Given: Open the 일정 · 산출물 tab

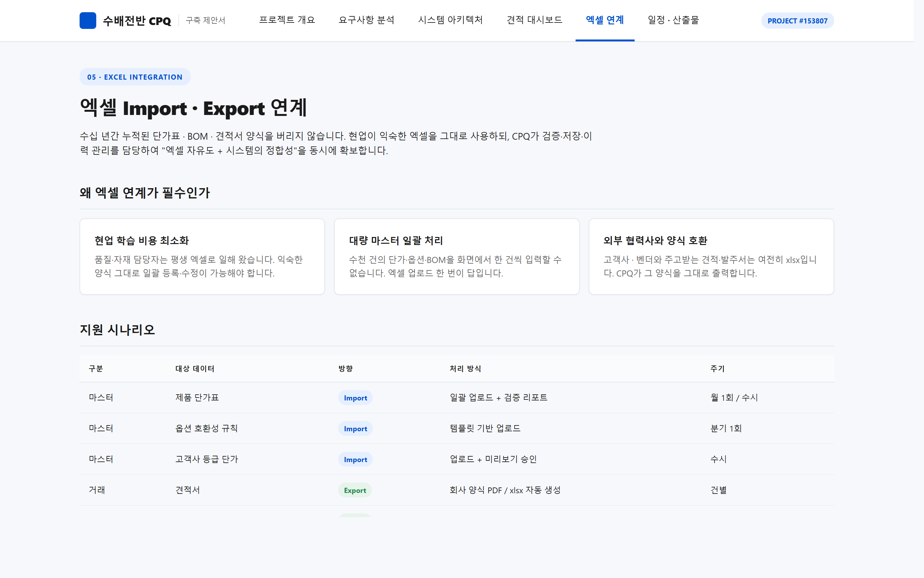Looking at the screenshot, I should [x=673, y=20].
